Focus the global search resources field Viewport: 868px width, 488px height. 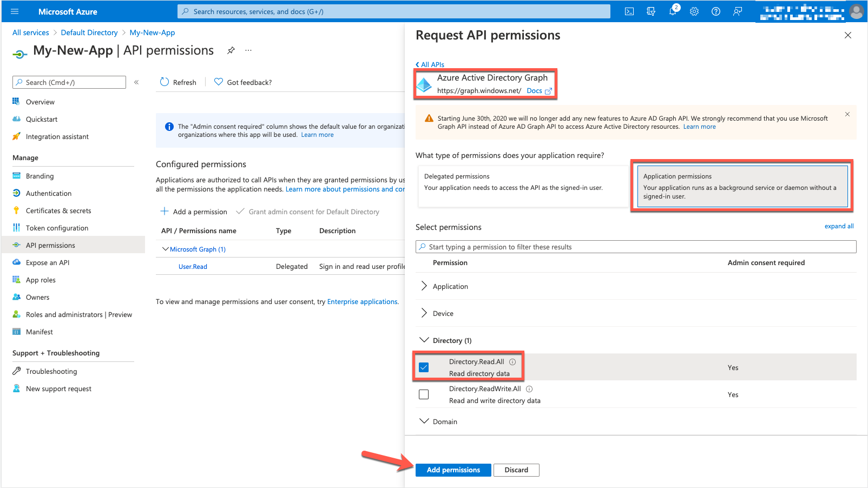tap(394, 11)
